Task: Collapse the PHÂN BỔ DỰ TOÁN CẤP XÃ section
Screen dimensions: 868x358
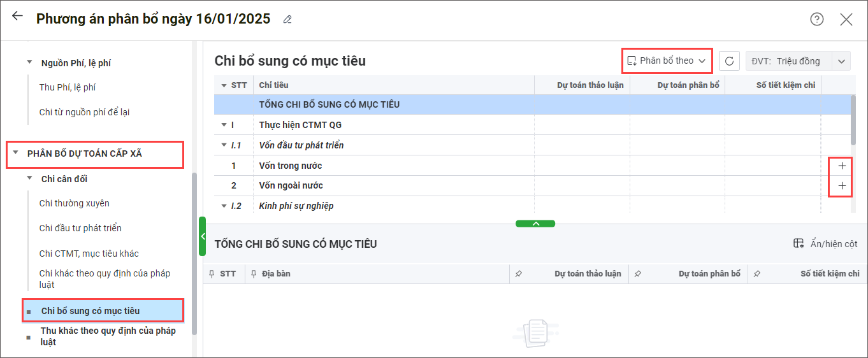Action: [x=15, y=153]
